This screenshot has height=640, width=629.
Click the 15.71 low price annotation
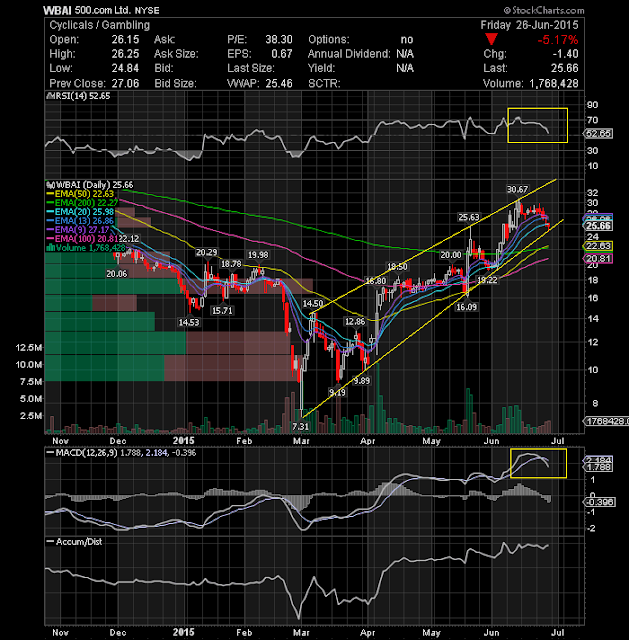222,311
